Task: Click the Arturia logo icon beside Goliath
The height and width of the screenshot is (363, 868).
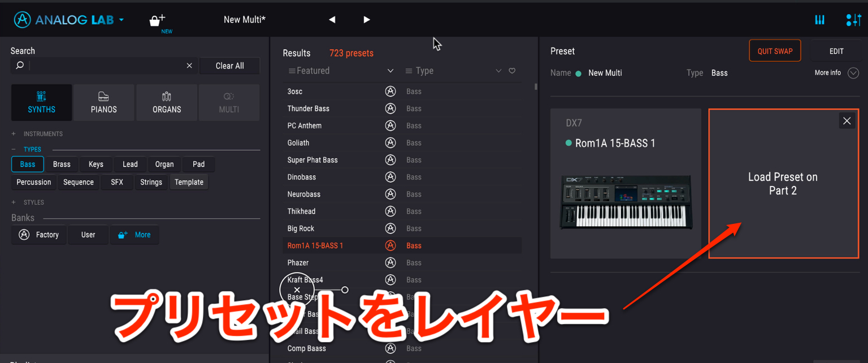Action: [x=390, y=143]
